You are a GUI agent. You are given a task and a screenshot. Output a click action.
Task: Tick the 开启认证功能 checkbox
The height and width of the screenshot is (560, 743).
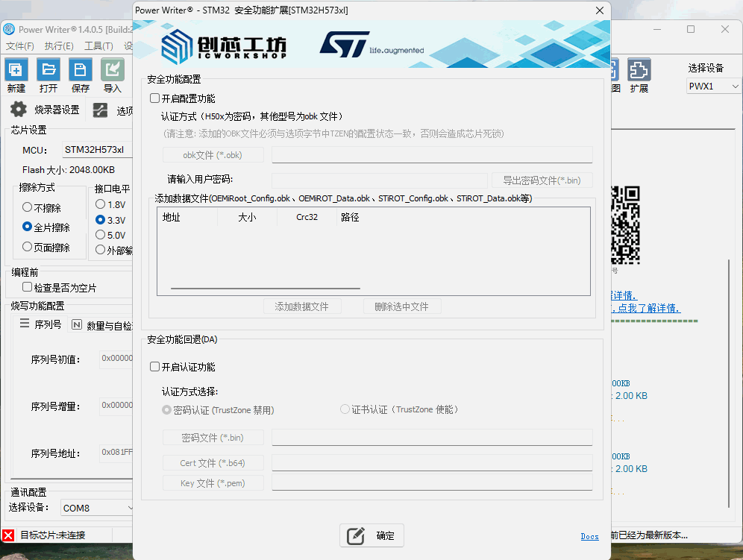click(x=154, y=367)
